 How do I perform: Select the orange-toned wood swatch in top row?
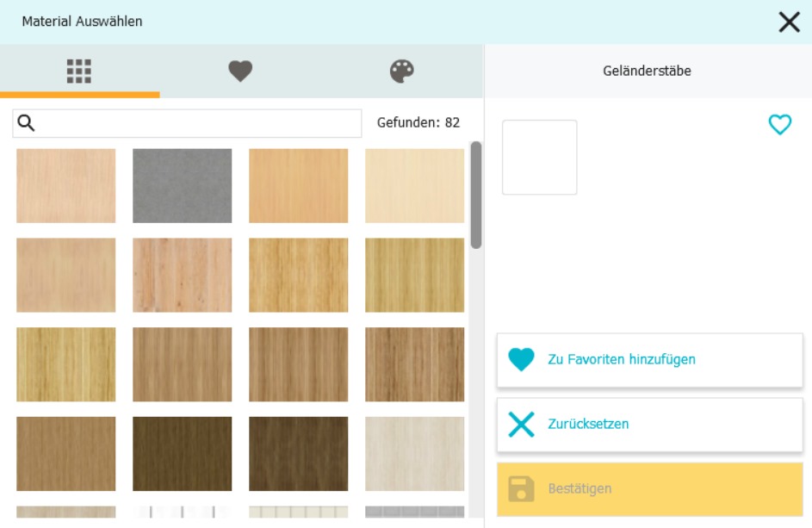click(298, 186)
